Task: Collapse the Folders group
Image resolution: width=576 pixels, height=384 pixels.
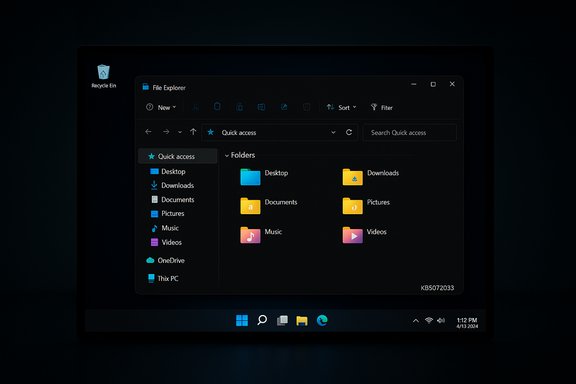Action: click(227, 156)
